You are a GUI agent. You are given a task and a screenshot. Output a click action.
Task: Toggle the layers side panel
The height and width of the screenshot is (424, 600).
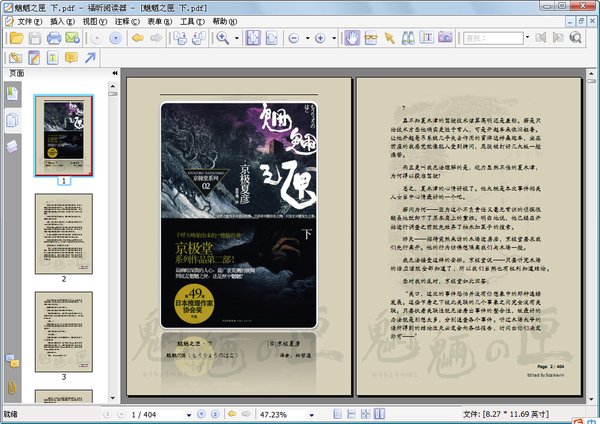click(x=12, y=145)
